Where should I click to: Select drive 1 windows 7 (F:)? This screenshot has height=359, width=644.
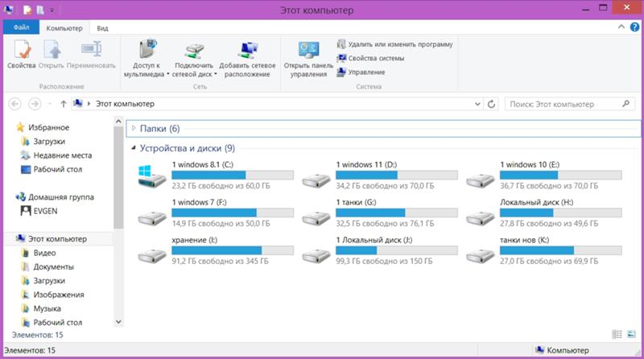pyautogui.click(x=215, y=213)
